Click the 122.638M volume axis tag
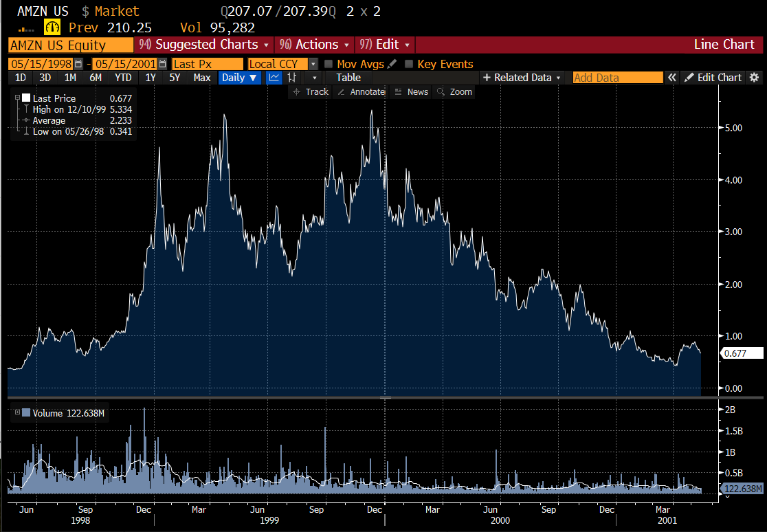Viewport: 767px width, 532px height. coord(742,489)
